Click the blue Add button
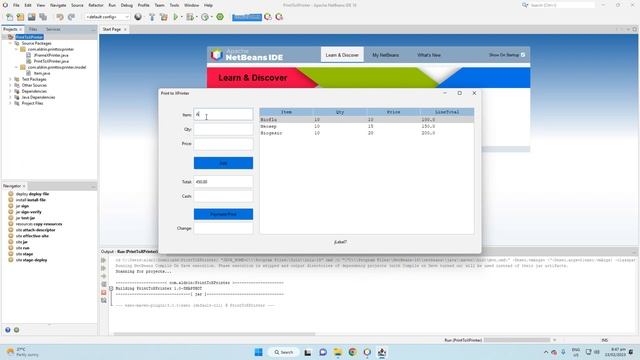Screen dimensions: 640x360 223,163
